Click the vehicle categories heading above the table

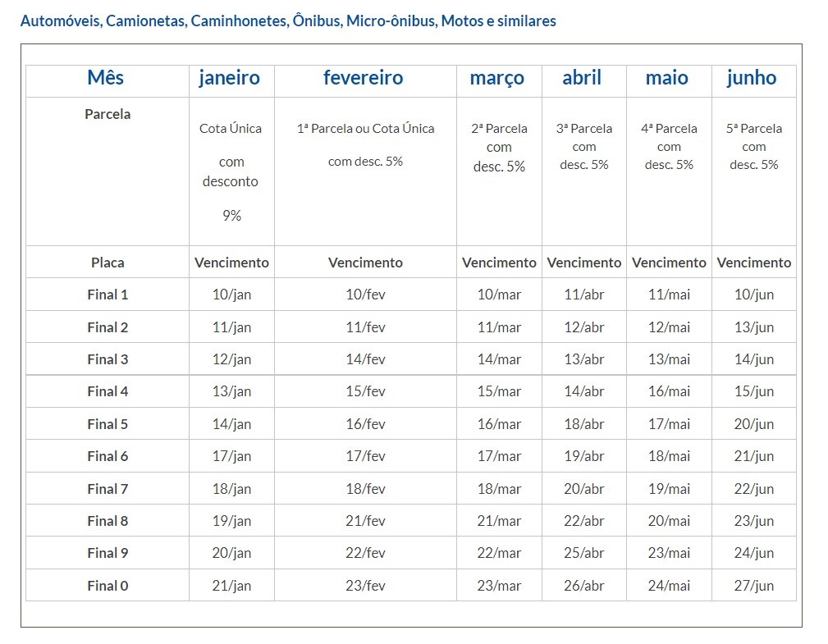[288, 21]
